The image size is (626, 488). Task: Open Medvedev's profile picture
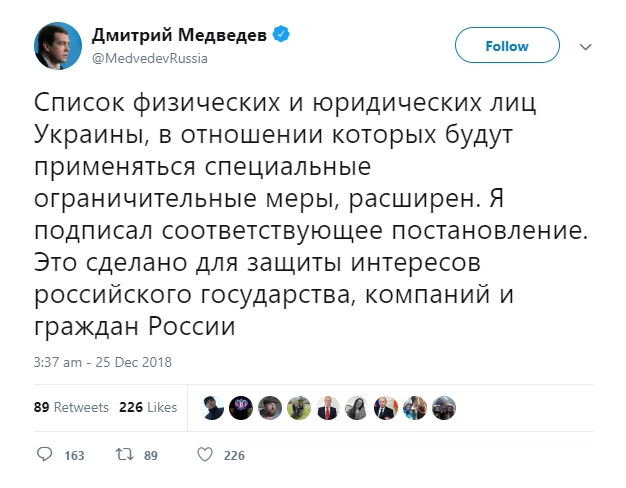[x=58, y=45]
